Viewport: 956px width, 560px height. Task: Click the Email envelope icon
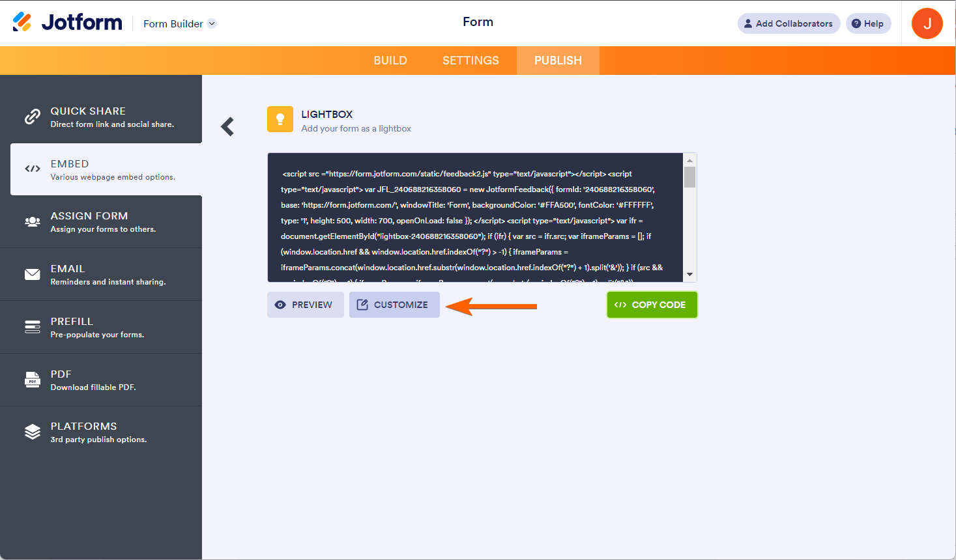(x=33, y=274)
